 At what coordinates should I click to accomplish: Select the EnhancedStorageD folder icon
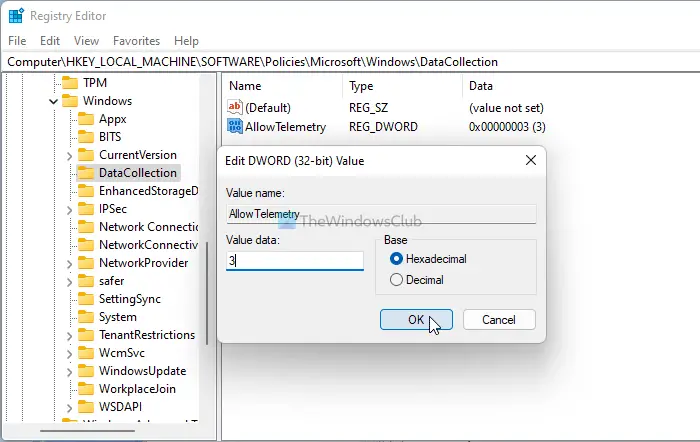point(86,191)
